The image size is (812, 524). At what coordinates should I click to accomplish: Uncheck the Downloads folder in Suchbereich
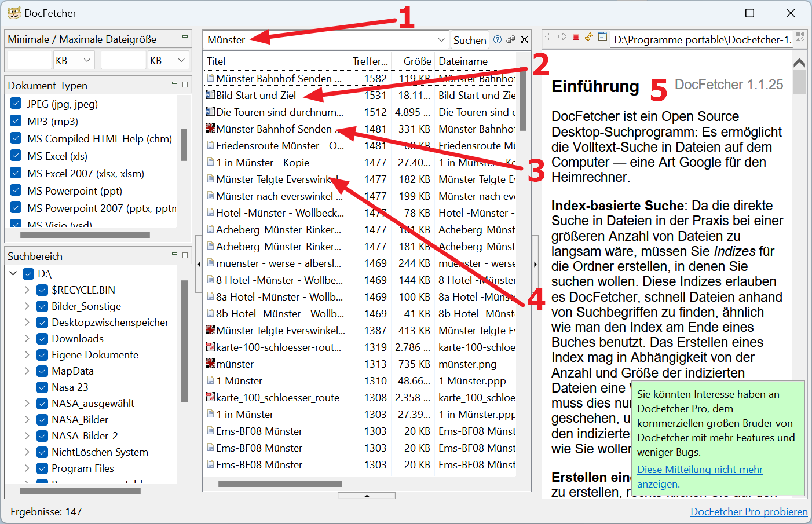42,339
